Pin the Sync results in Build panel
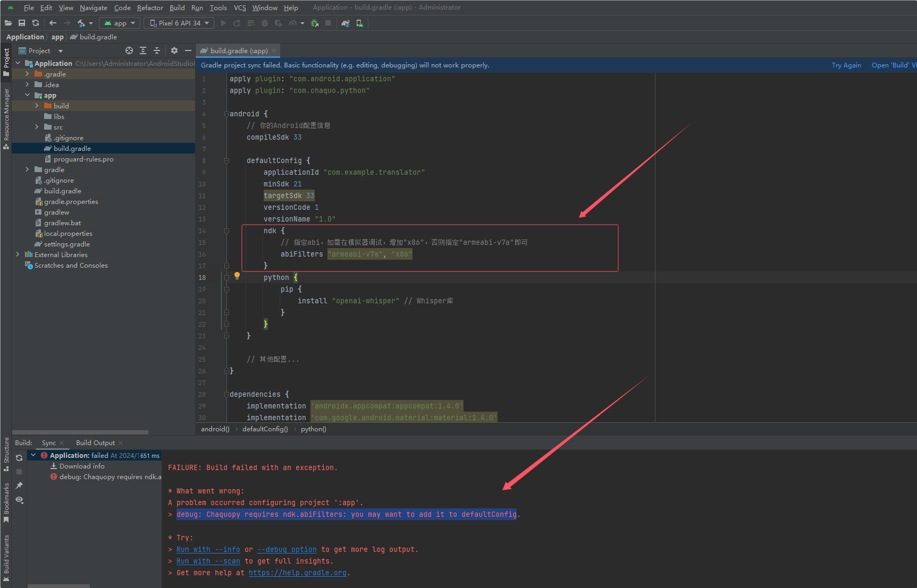Viewport: 917px width, 588px height. pyautogui.click(x=19, y=485)
